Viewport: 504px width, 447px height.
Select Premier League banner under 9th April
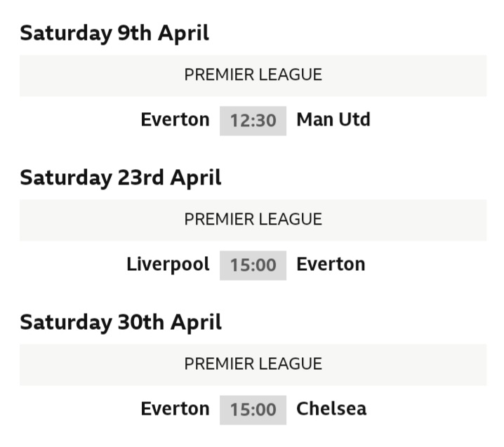pos(253,75)
